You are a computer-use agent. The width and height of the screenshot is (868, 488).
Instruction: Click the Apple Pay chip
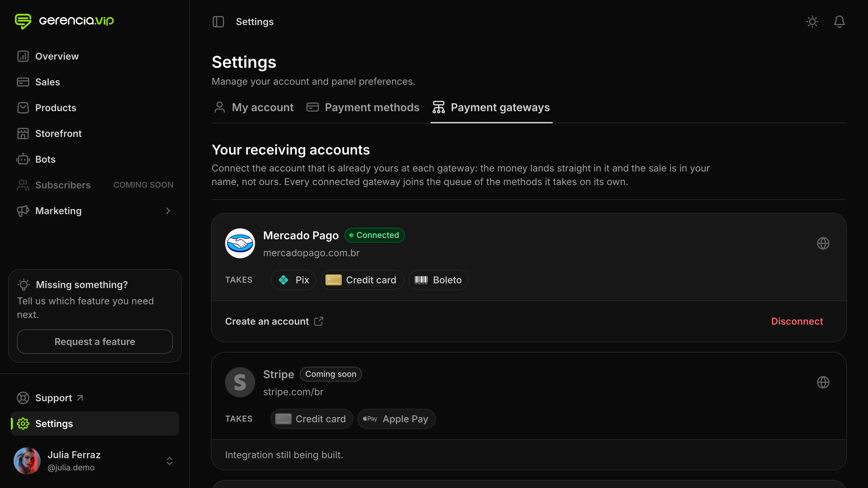pos(396,419)
